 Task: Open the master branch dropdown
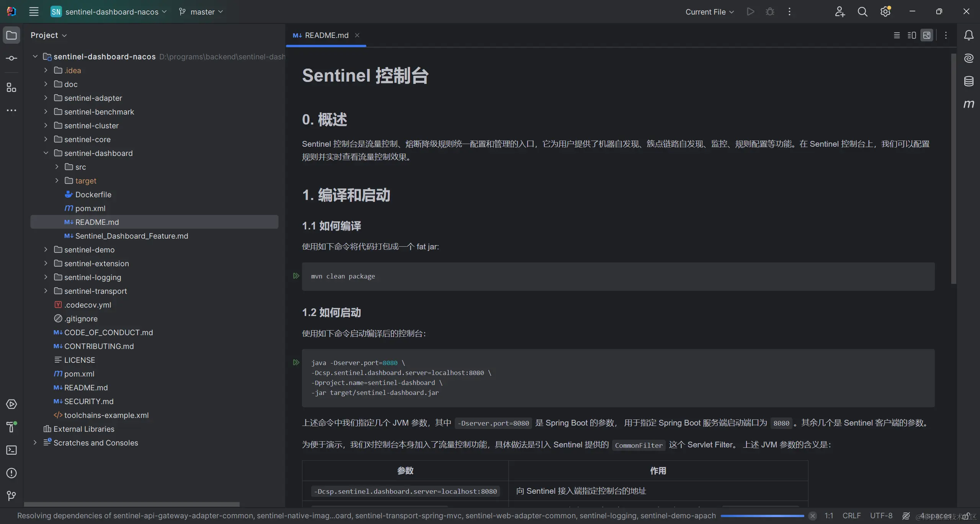tap(201, 11)
